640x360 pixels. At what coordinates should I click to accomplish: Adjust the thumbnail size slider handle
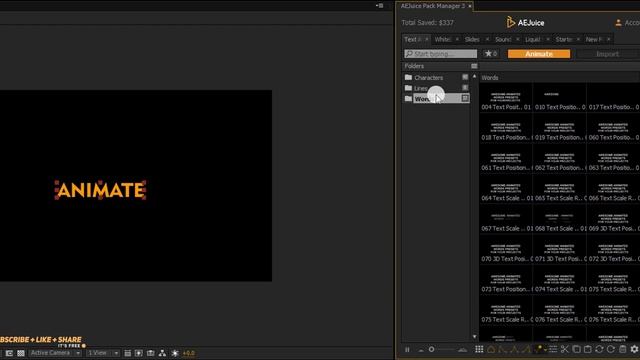431,349
